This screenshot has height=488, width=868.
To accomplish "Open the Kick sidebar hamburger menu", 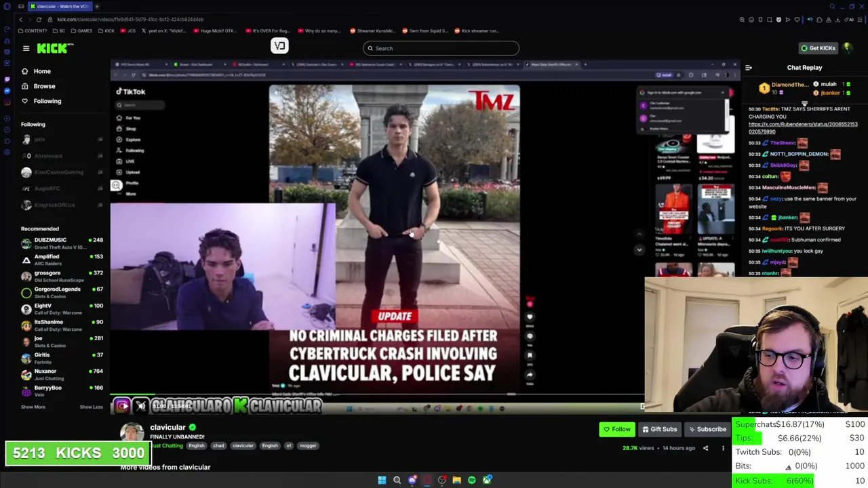I will click(x=26, y=48).
